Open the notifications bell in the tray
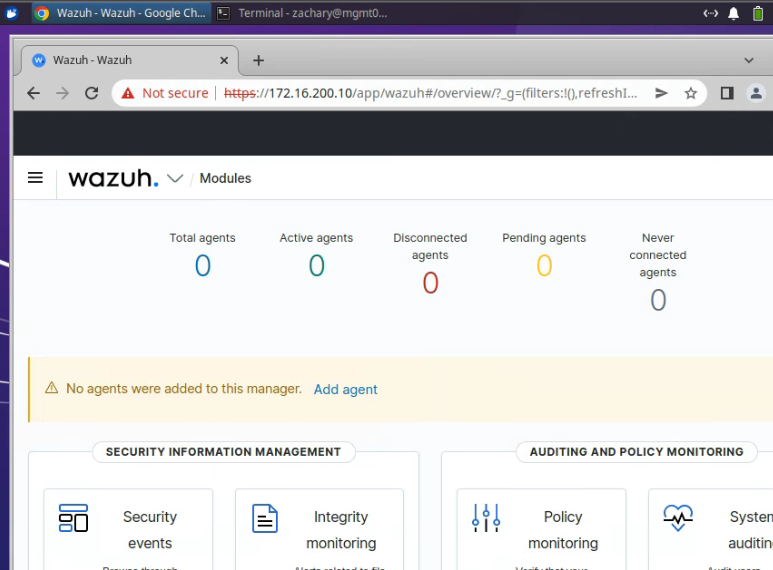 pyautogui.click(x=734, y=13)
